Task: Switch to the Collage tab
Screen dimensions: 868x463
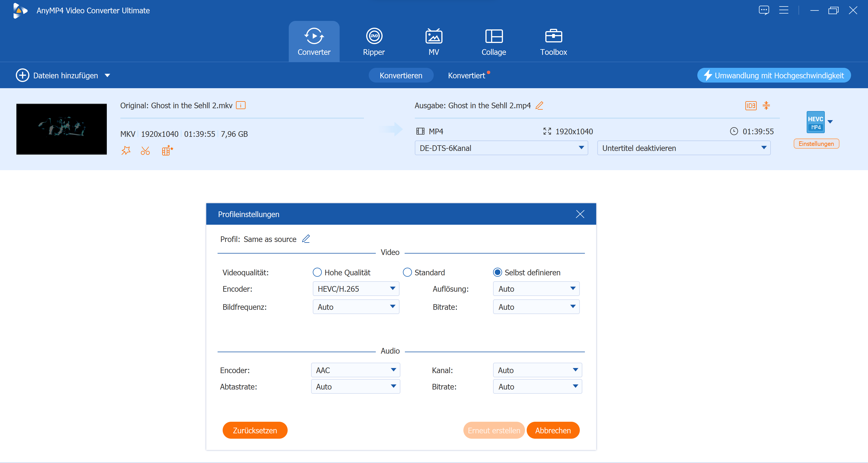Action: [x=494, y=42]
